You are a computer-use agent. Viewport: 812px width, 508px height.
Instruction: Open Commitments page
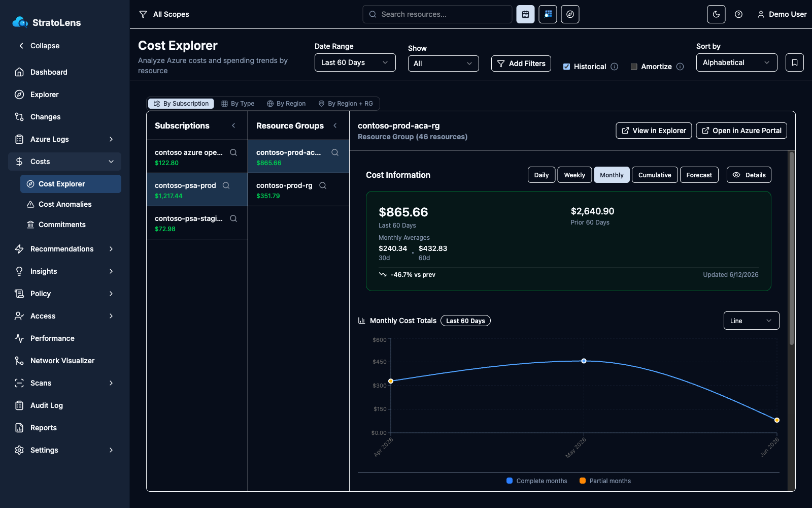71,225
